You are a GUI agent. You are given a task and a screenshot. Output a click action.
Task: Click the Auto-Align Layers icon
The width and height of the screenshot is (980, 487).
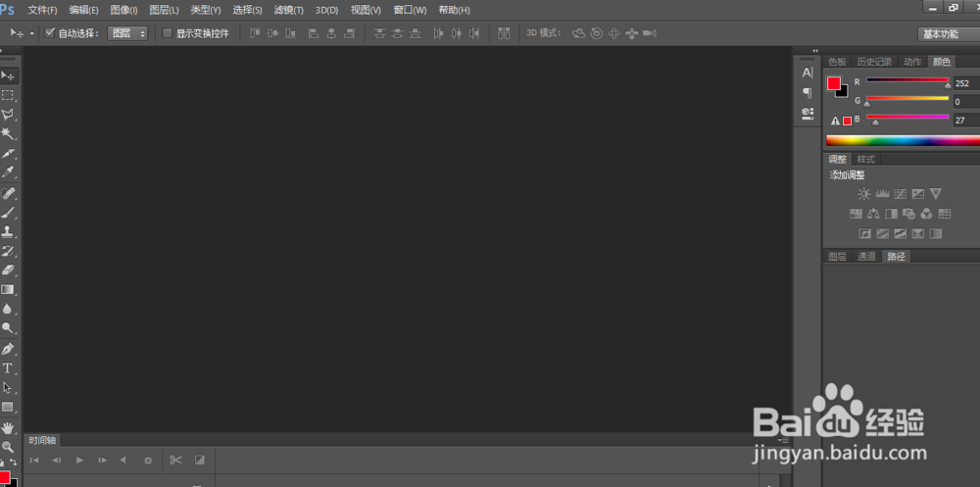click(504, 33)
